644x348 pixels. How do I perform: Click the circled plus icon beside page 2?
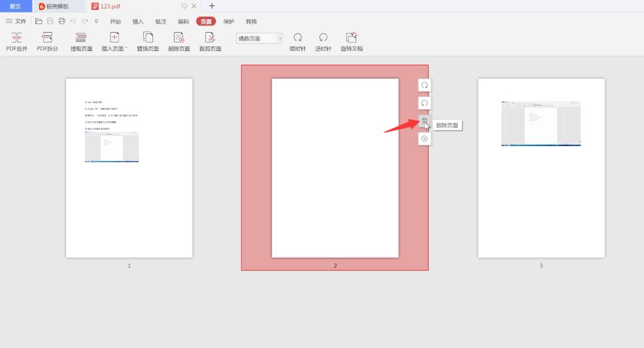point(424,139)
